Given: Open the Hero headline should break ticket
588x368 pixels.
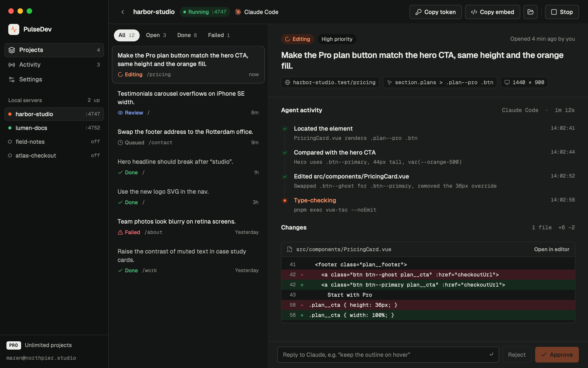Looking at the screenshot, I should (x=188, y=167).
